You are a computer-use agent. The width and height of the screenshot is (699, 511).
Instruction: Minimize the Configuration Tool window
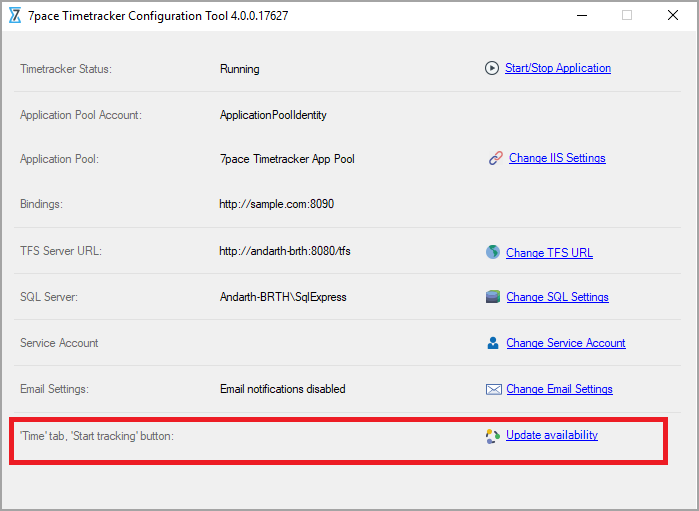pos(582,16)
